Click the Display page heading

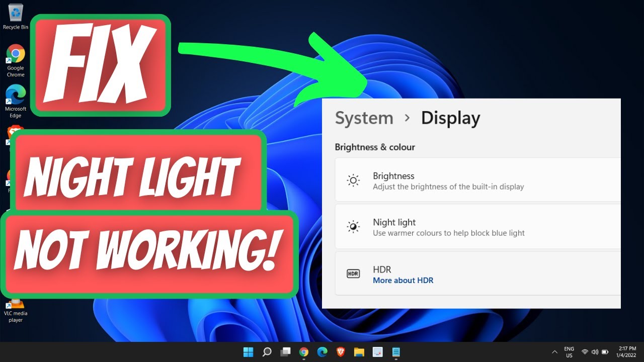click(451, 118)
